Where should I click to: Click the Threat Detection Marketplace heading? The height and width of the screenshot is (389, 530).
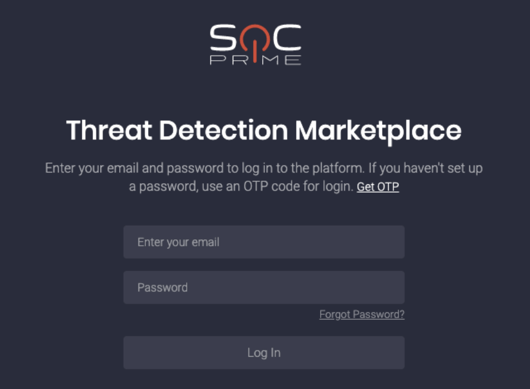coord(264,130)
